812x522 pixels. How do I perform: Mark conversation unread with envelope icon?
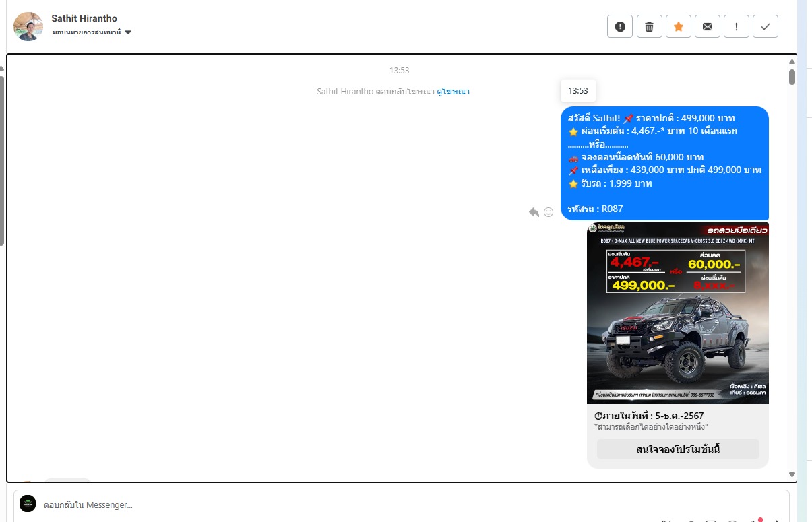pyautogui.click(x=708, y=26)
